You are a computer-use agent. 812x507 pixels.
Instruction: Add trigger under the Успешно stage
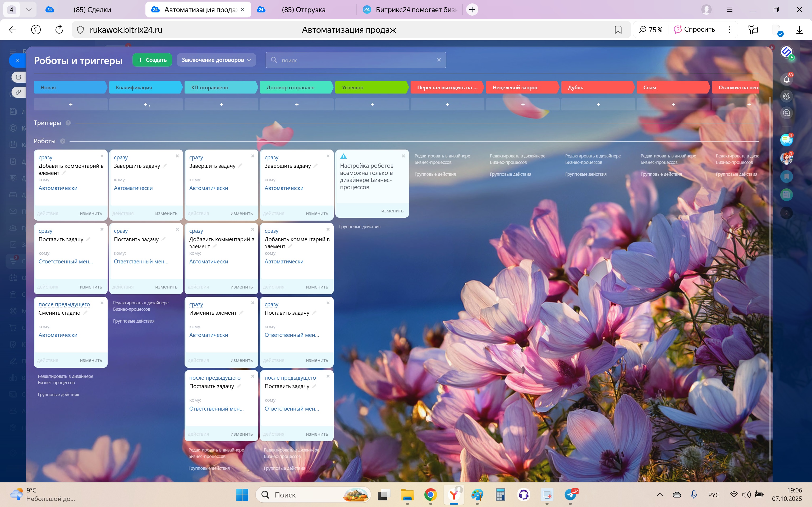click(x=372, y=105)
